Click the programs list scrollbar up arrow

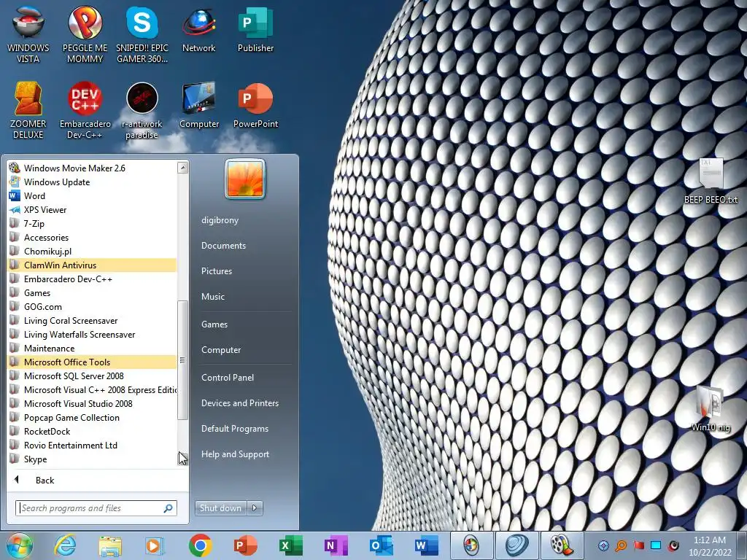pos(182,167)
